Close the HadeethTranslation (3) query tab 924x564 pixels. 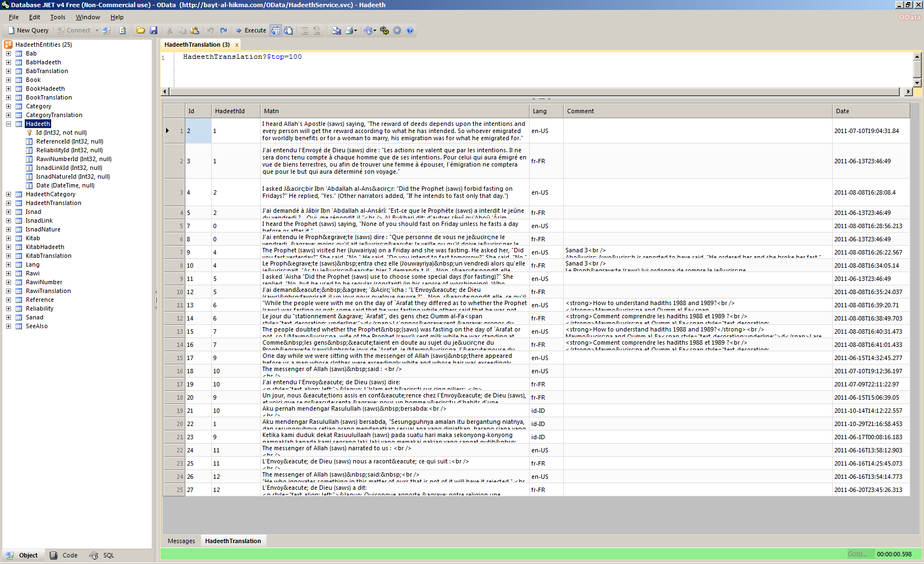pos(237,45)
